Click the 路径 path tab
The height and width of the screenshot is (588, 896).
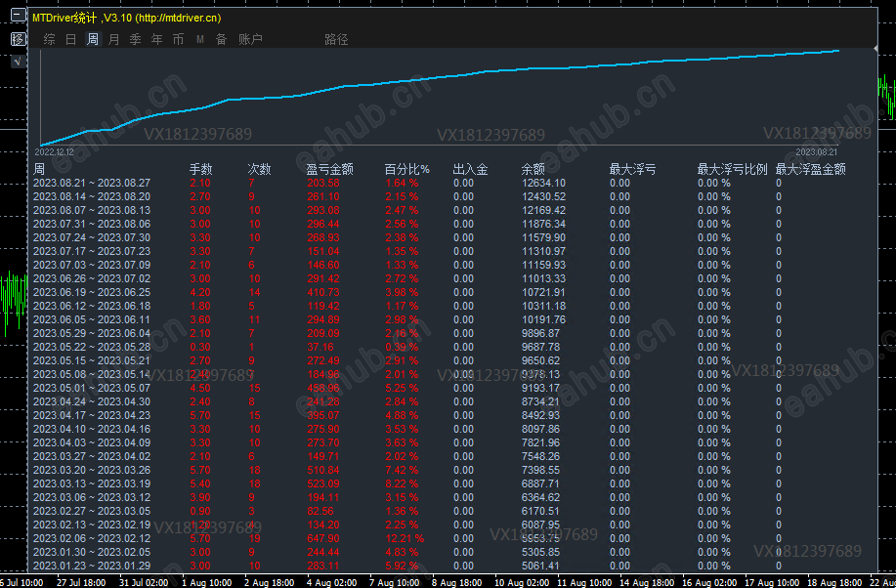click(336, 39)
